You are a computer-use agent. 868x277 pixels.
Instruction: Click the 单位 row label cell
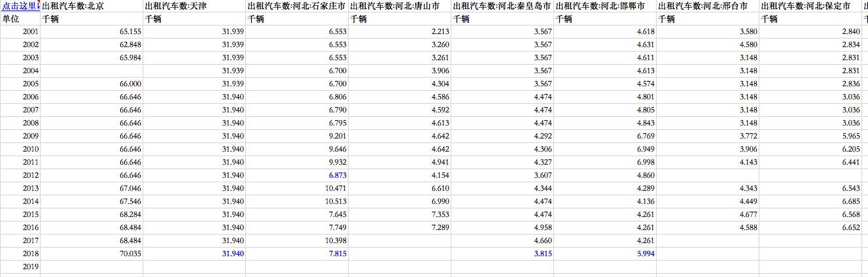pyautogui.click(x=20, y=19)
